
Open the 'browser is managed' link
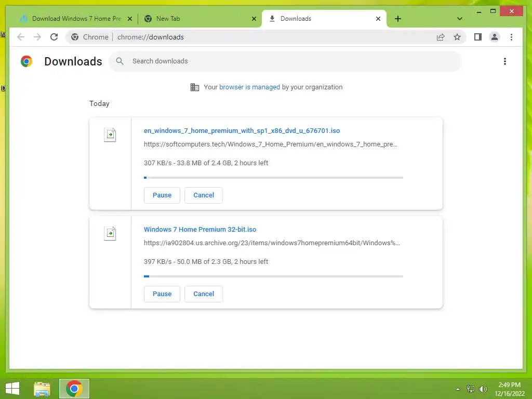(x=249, y=87)
